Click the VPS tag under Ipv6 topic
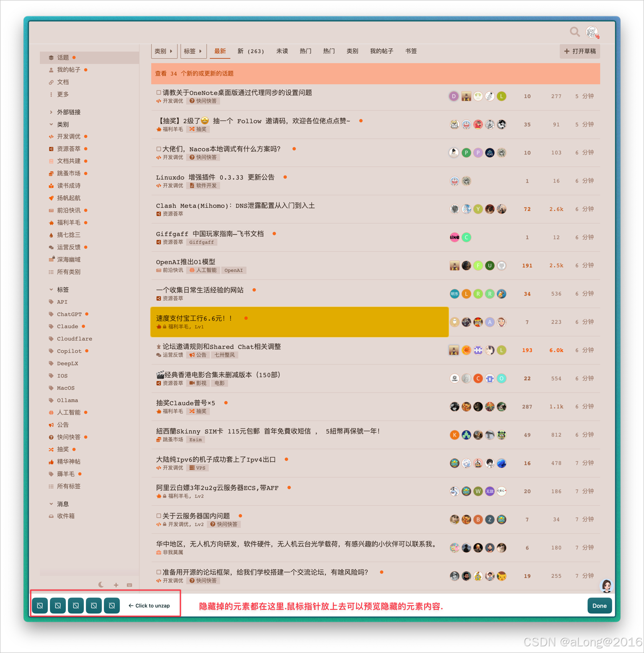This screenshot has width=644, height=653. (197, 468)
